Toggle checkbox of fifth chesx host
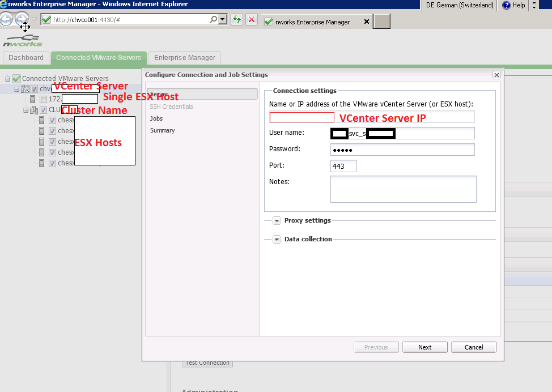552x392 pixels. (53, 163)
